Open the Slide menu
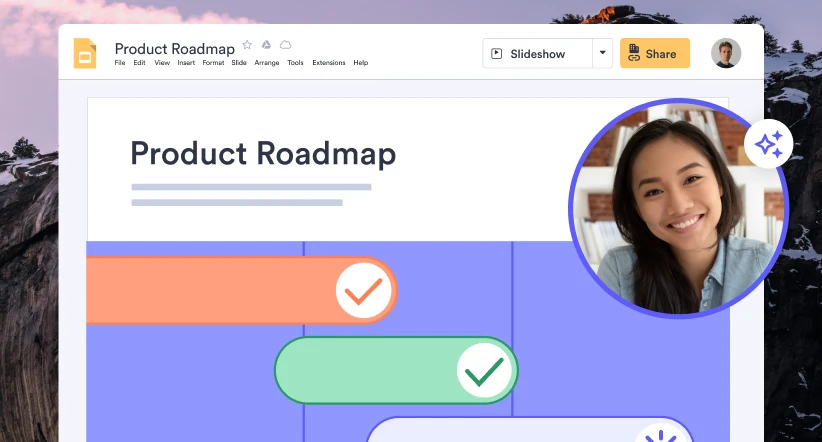 pos(239,62)
